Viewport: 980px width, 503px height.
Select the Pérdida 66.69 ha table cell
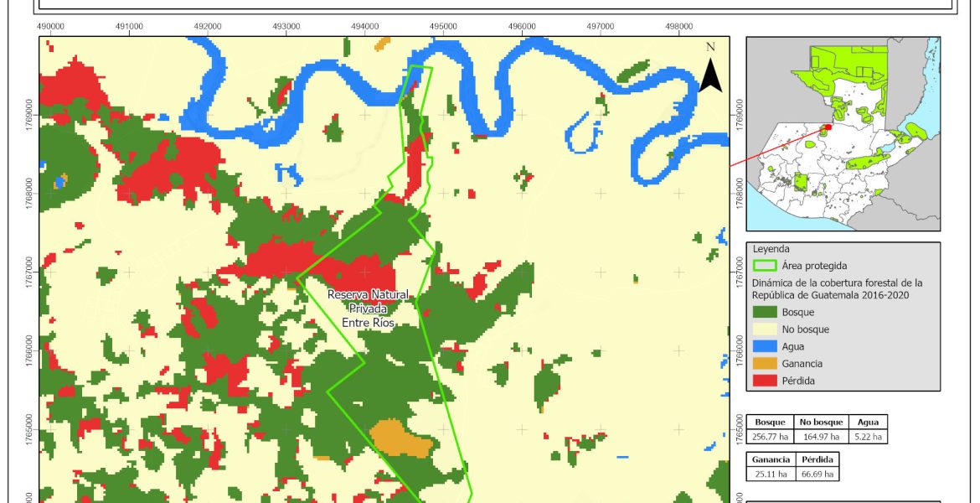coord(815,474)
